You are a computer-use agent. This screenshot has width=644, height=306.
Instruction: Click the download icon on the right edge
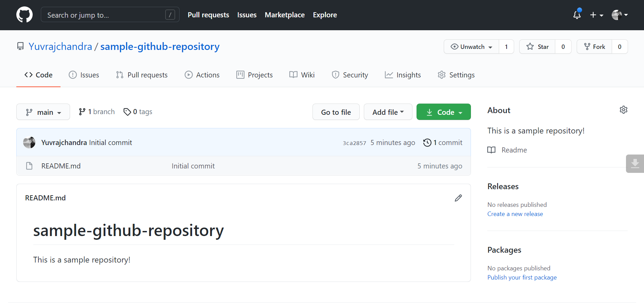point(635,163)
